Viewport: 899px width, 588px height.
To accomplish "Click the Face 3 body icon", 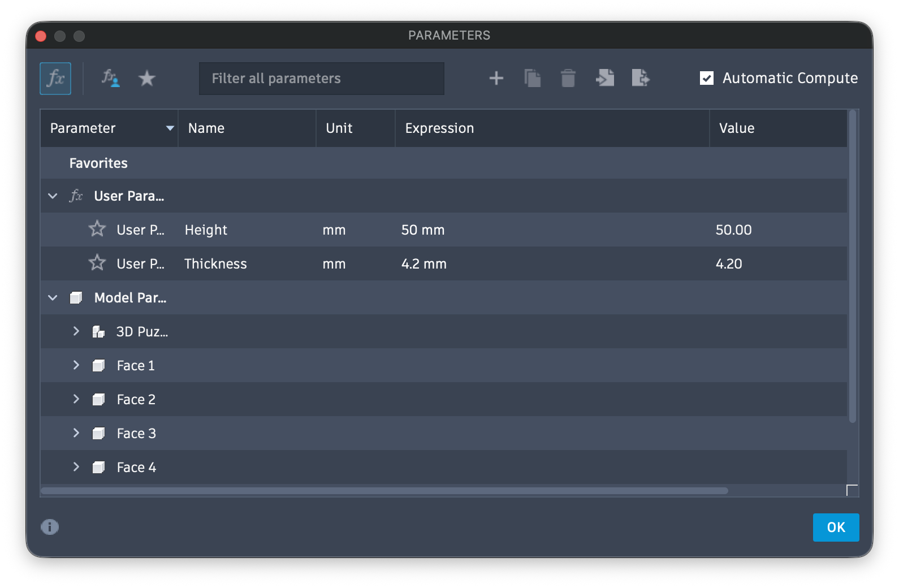I will (x=98, y=434).
